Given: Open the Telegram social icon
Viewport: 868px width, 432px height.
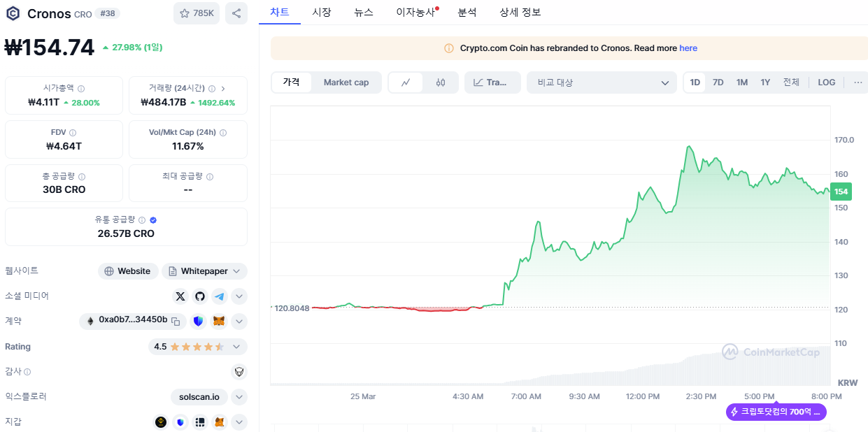Looking at the screenshot, I should pyautogui.click(x=220, y=296).
